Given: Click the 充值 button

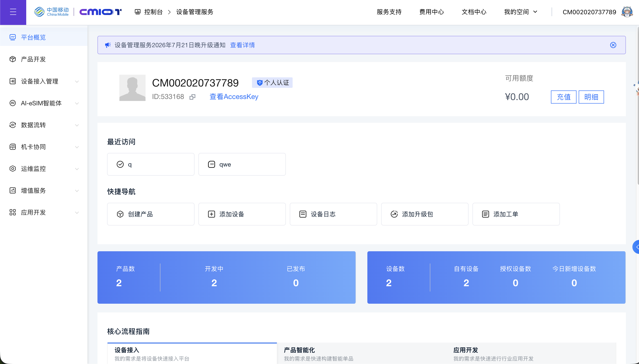Looking at the screenshot, I should (x=564, y=97).
